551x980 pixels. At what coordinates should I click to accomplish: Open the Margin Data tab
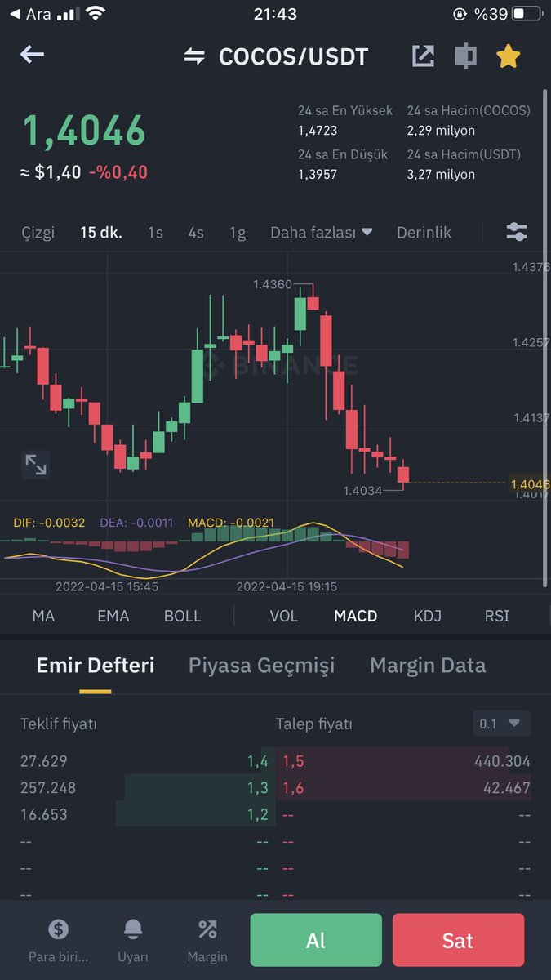[428, 666]
